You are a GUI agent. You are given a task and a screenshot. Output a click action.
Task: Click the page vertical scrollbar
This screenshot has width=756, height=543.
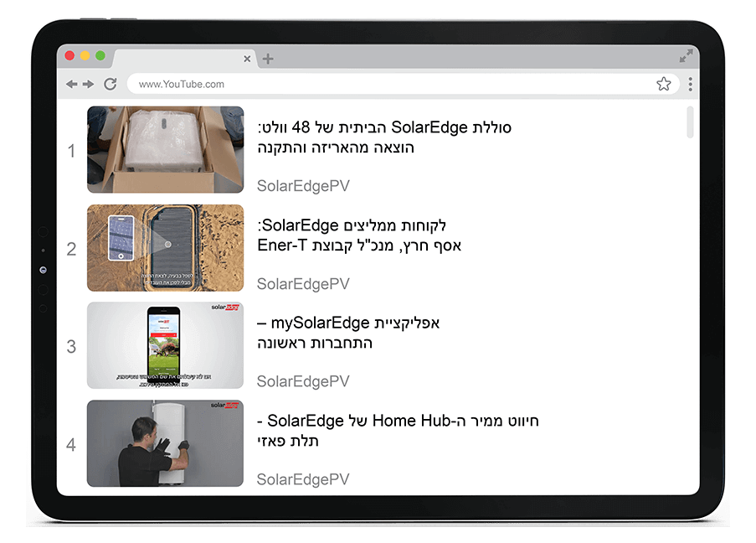click(690, 122)
